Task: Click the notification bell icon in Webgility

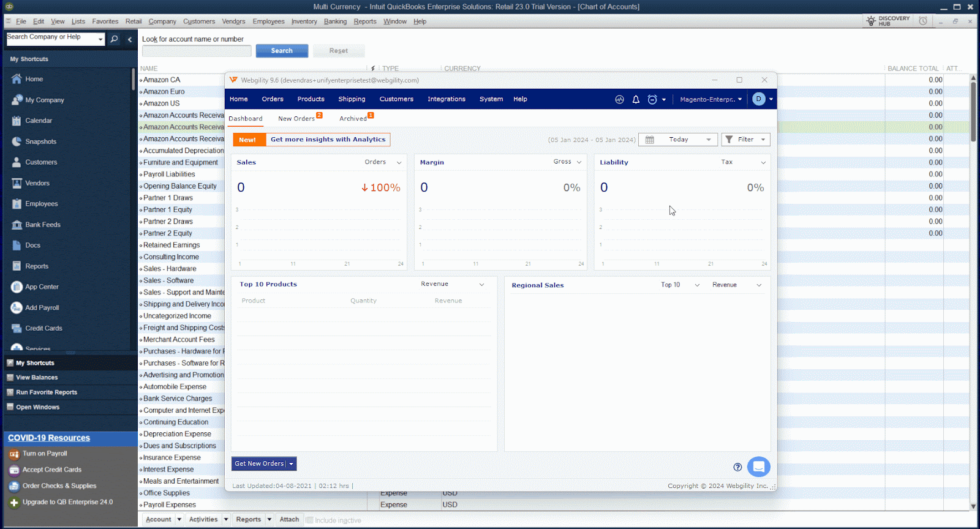Action: coord(636,99)
